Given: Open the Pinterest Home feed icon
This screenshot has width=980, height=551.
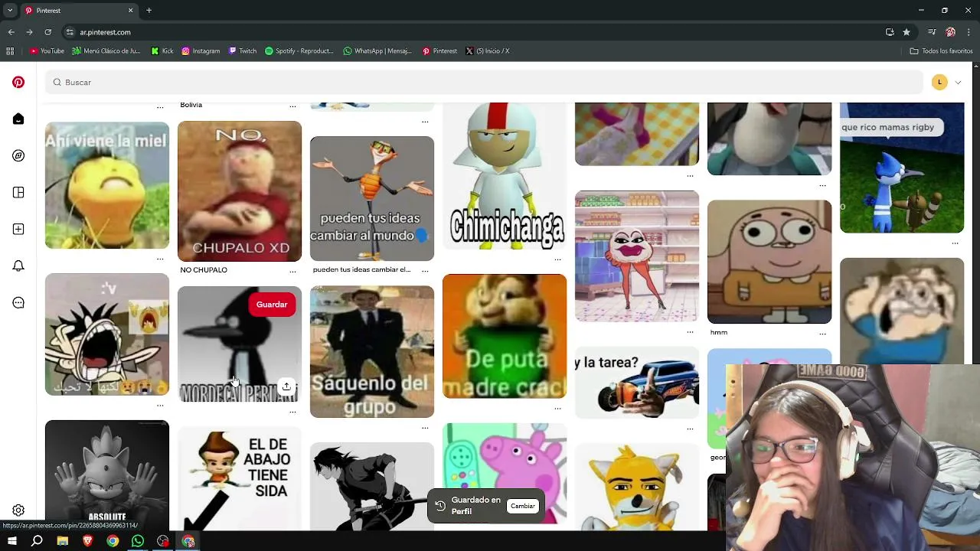Looking at the screenshot, I should [x=18, y=119].
